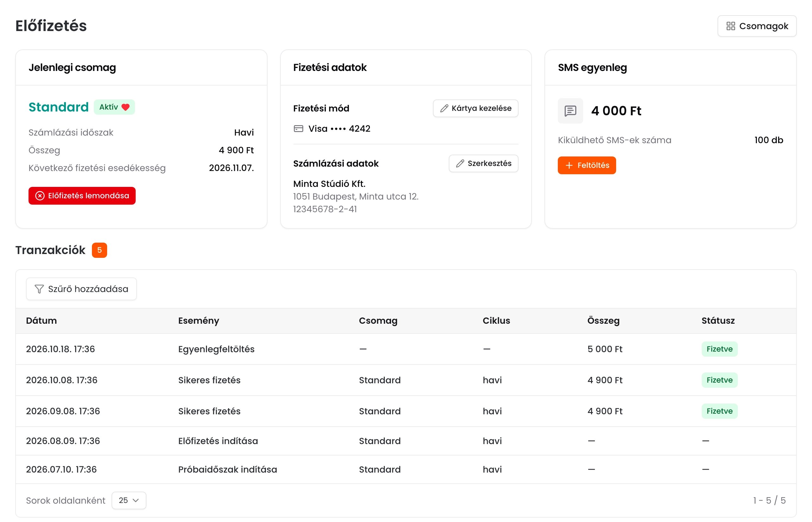Viewport: 812px width, 522px height.
Task: Select the Előfizetés indítása event cell
Action: point(218,441)
